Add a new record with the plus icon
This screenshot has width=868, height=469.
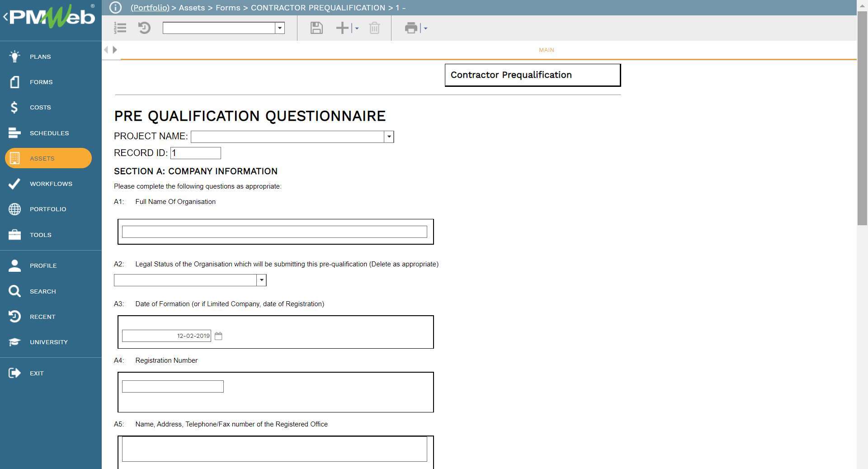[x=342, y=28]
